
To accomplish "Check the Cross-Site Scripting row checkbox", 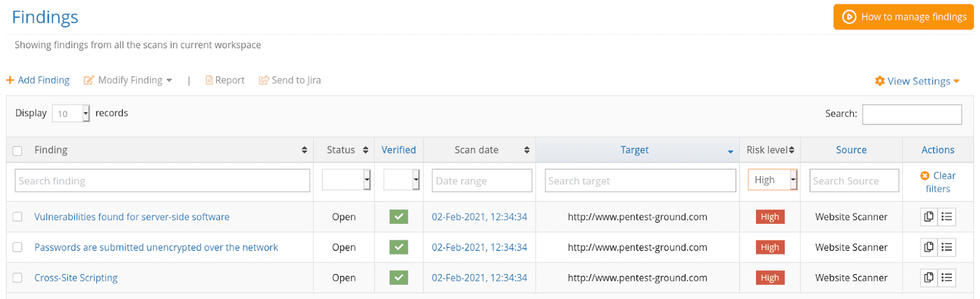I will click(x=18, y=278).
